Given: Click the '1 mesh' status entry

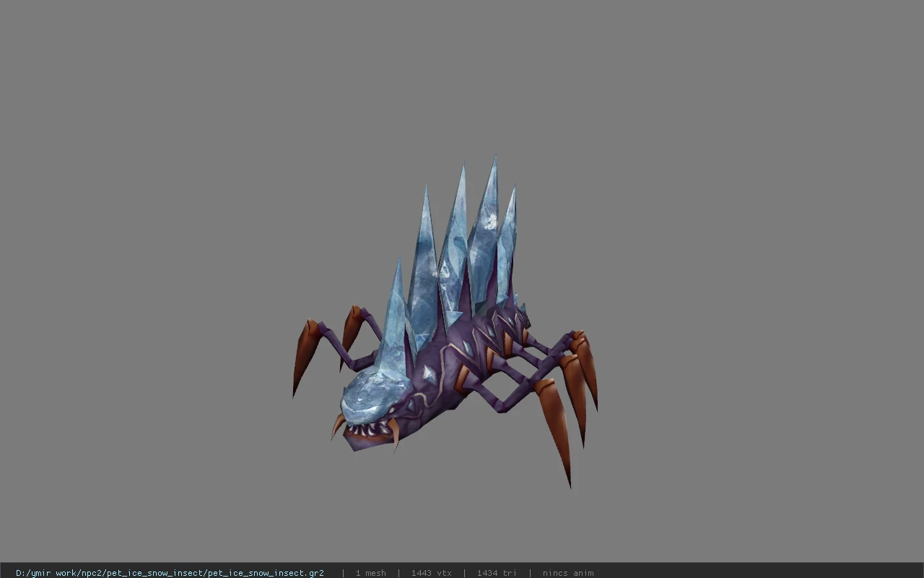Looking at the screenshot, I should (370, 573).
